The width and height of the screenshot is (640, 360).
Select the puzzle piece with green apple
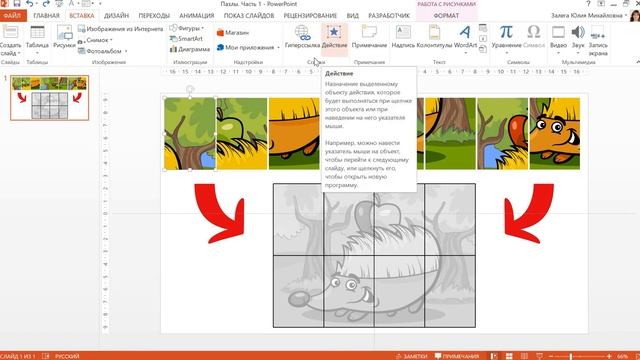tap(242, 133)
